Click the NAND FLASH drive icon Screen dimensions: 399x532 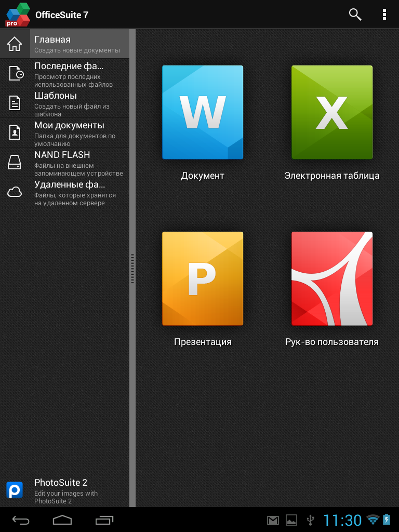click(15, 162)
